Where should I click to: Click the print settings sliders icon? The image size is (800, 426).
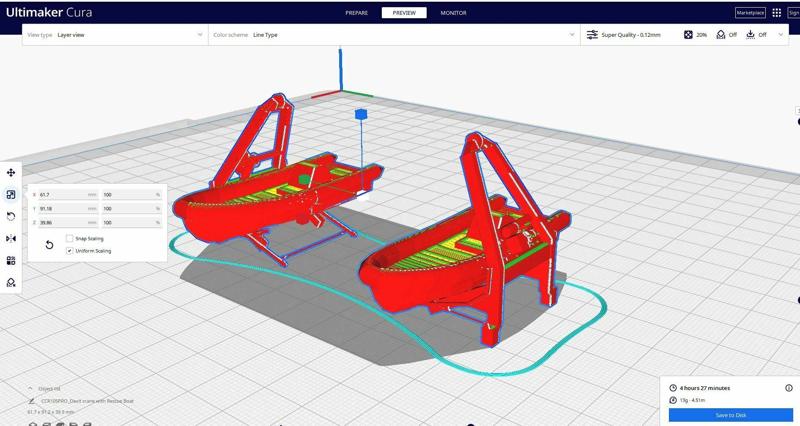[592, 35]
